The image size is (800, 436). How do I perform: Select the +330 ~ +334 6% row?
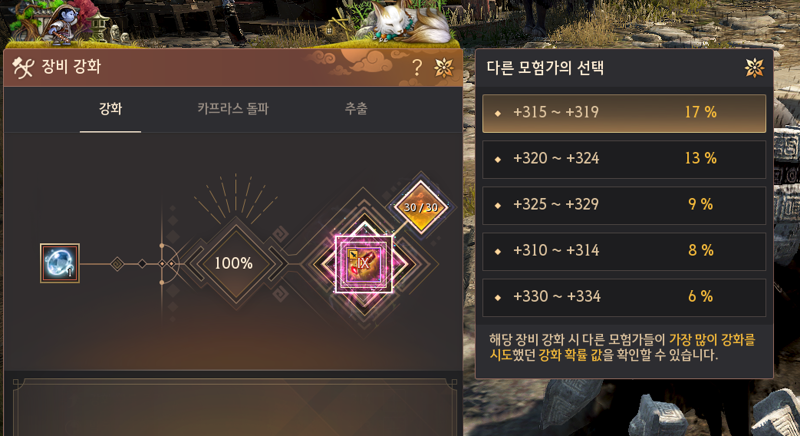(624, 297)
